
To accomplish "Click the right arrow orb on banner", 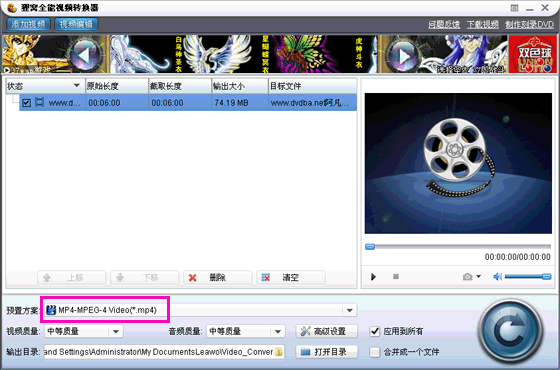I will point(404,55).
